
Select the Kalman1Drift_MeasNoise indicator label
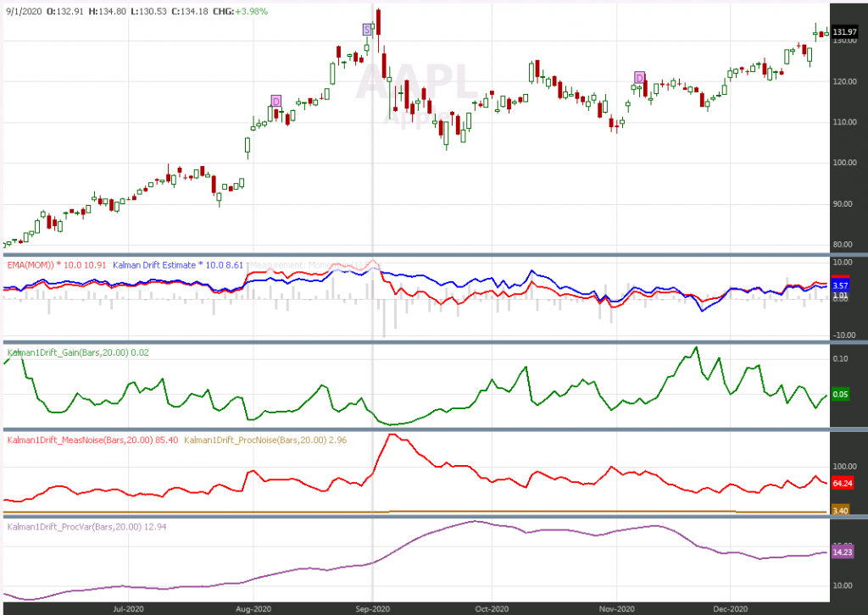coord(92,440)
